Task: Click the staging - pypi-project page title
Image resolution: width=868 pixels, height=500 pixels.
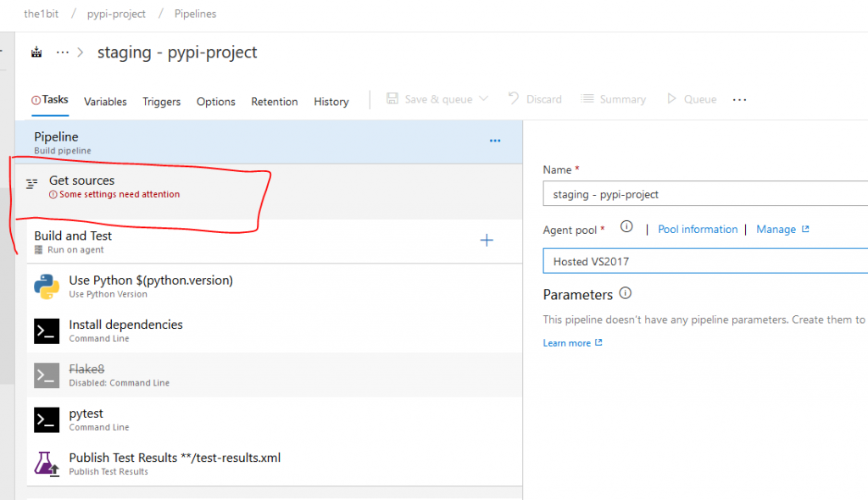Action: coord(177,52)
